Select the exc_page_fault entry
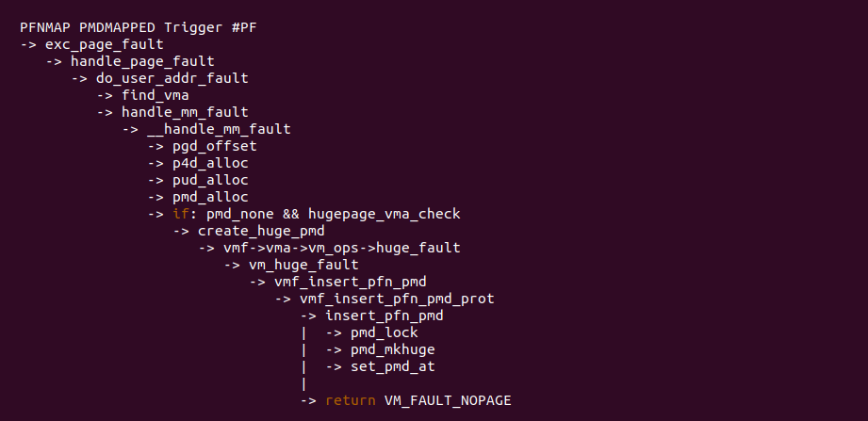868x421 pixels. (104, 44)
